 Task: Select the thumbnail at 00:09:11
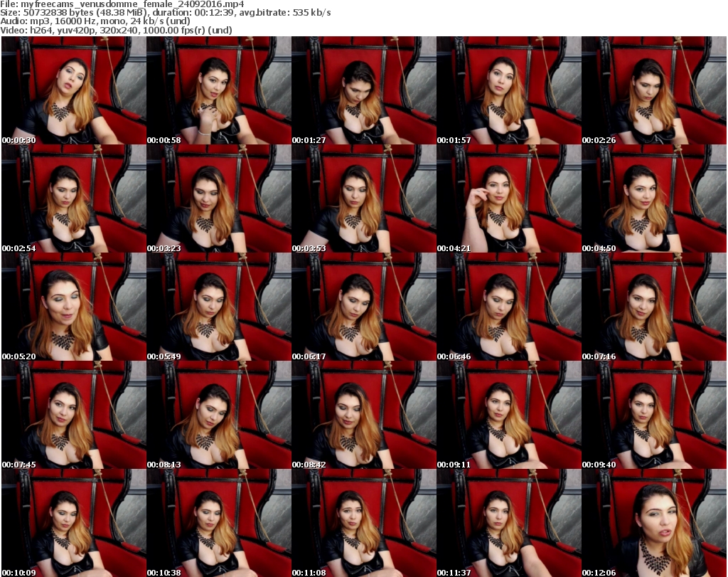[509, 415]
